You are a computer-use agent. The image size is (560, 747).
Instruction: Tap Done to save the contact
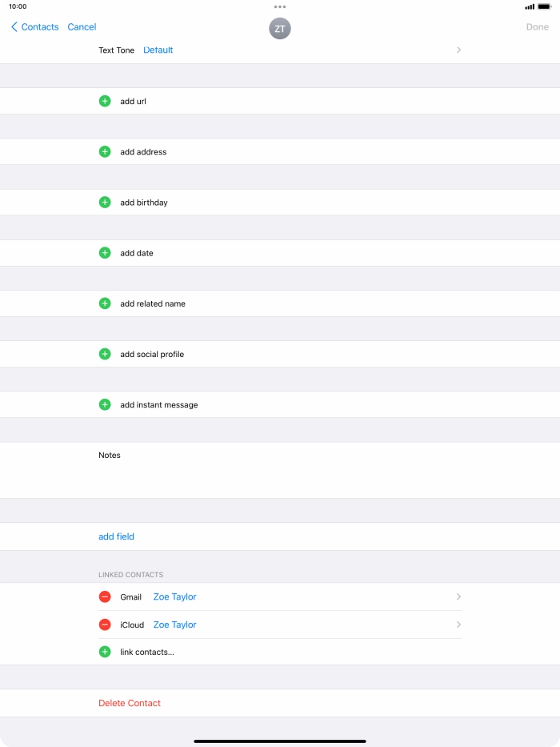click(537, 27)
